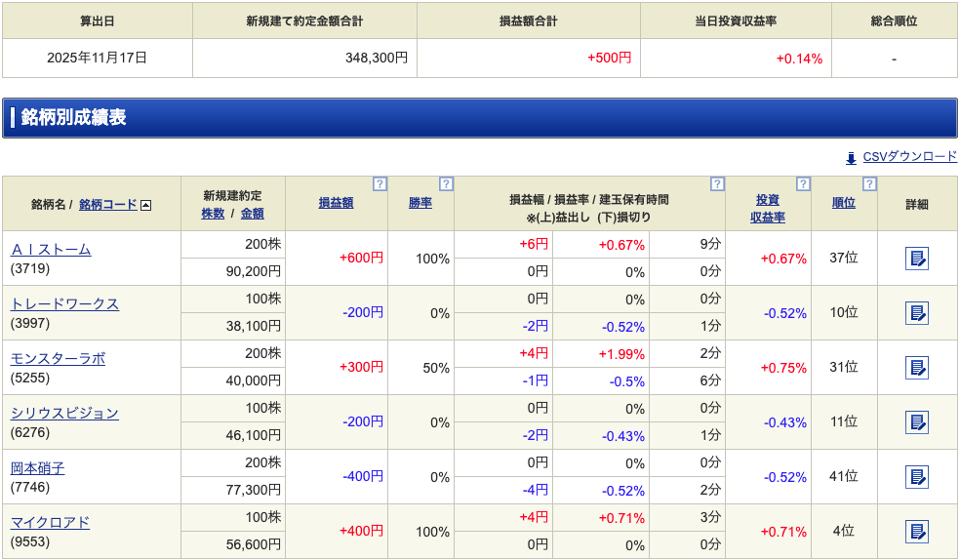The width and height of the screenshot is (960, 560).
Task: Open マイクロアド stock link
Action: pos(50,522)
